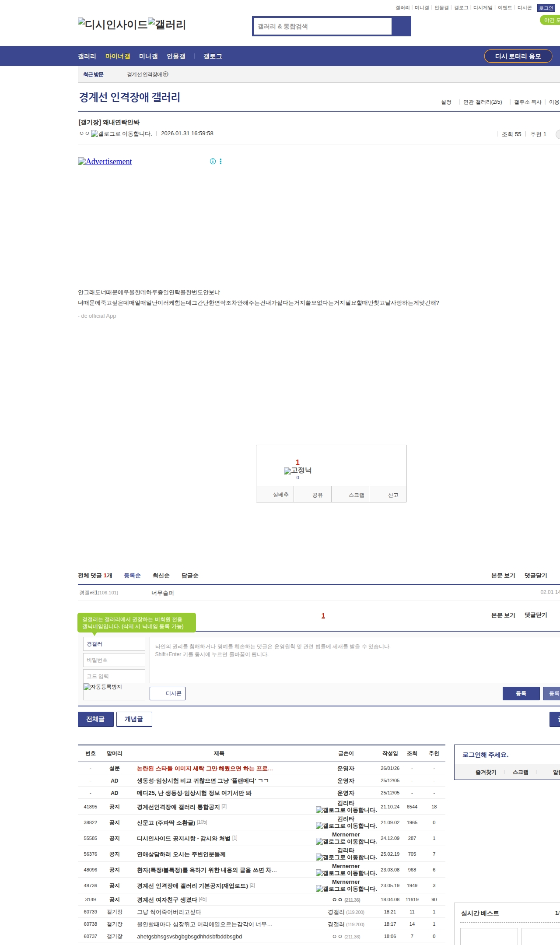The height and width of the screenshot is (945, 560).
Task: Click commenter name 경갤러1
Action: [x=88, y=593]
